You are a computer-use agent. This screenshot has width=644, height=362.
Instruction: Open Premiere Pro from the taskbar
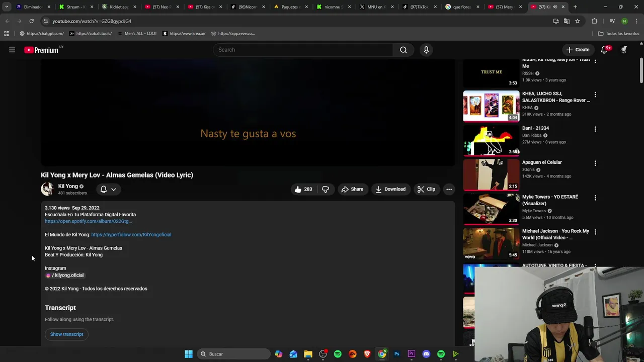[412, 354]
